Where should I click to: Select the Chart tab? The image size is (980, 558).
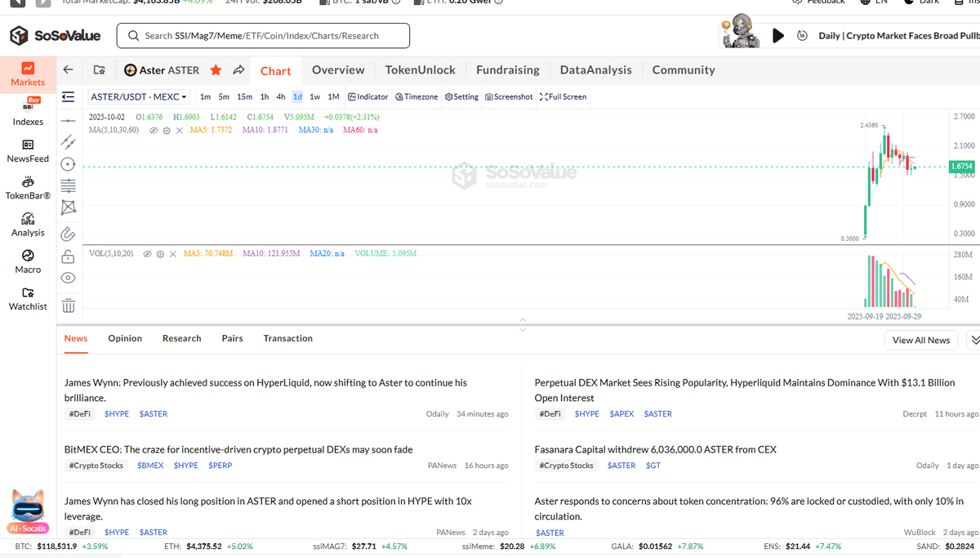276,71
